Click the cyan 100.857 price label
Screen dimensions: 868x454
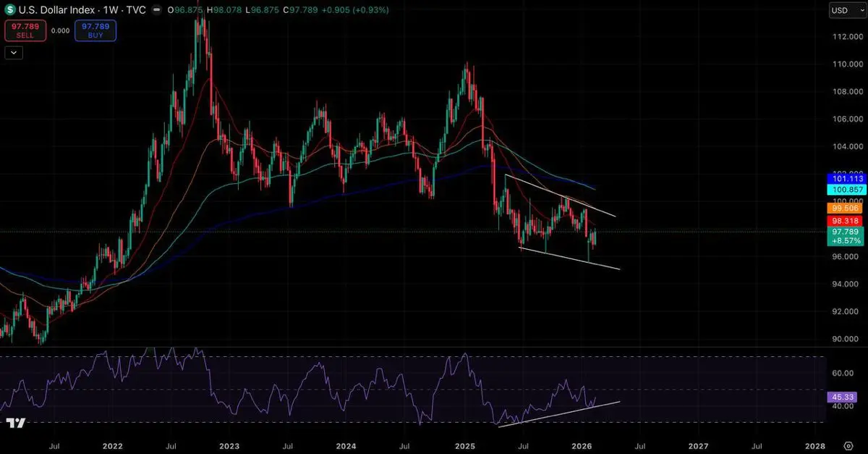(846, 189)
